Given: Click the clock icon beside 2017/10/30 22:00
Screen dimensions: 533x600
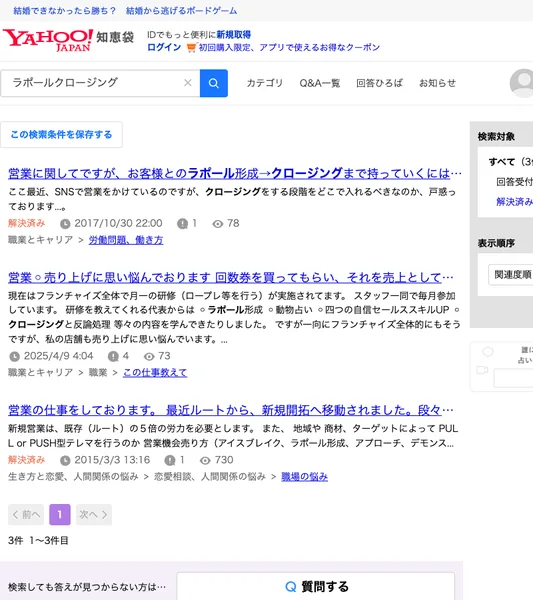Looking at the screenshot, I should click(65, 223).
